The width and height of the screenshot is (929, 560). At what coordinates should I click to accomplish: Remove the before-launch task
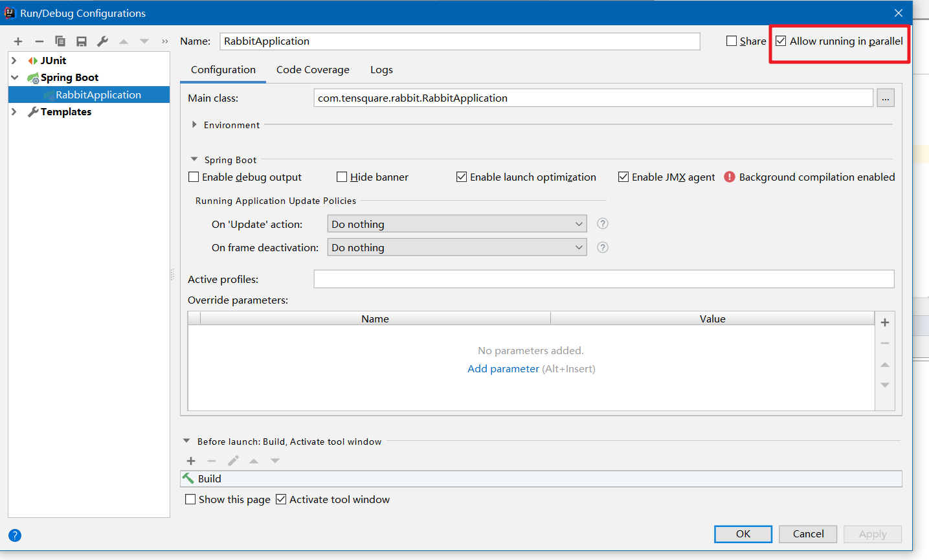(x=212, y=461)
